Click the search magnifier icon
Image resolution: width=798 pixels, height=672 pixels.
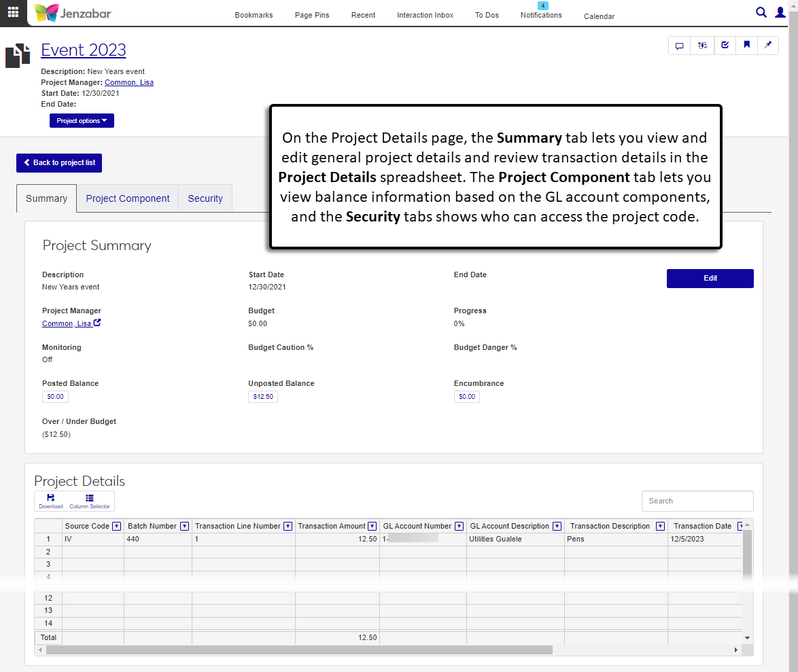pos(761,12)
